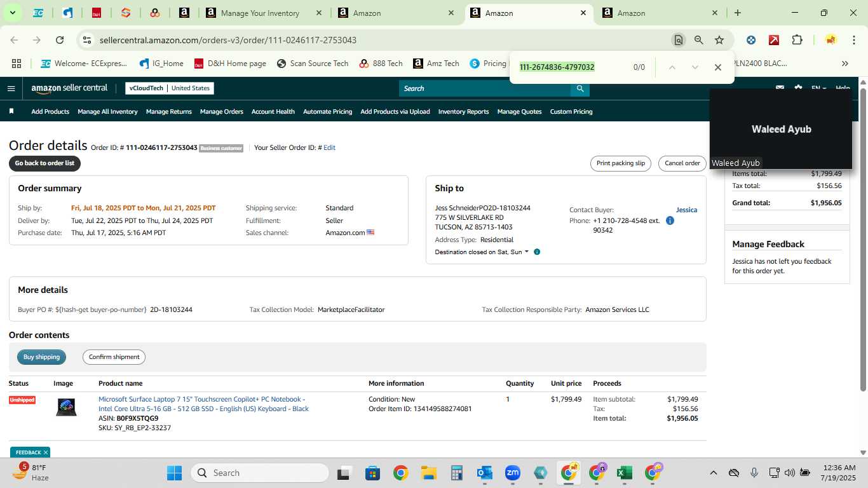The image size is (868, 488).
Task: Open the Scan Source Tech bookmark
Action: 313,64
